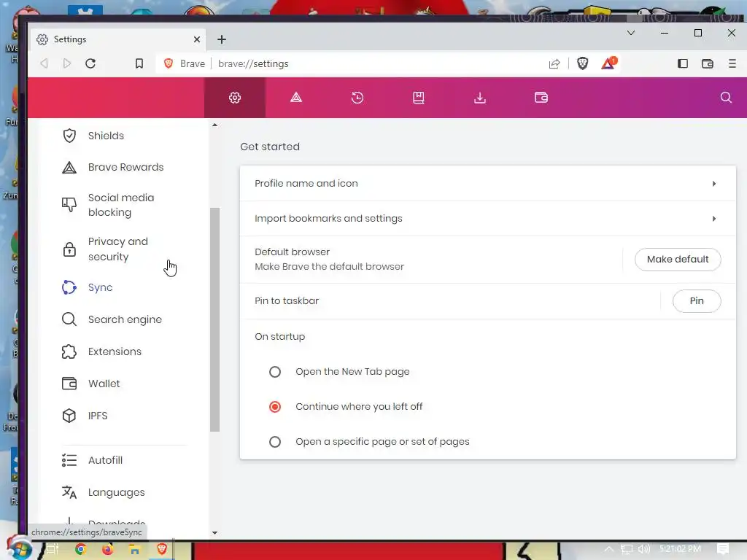
Task: Click the Brave Shields lion icon in address bar
Action: (582, 63)
